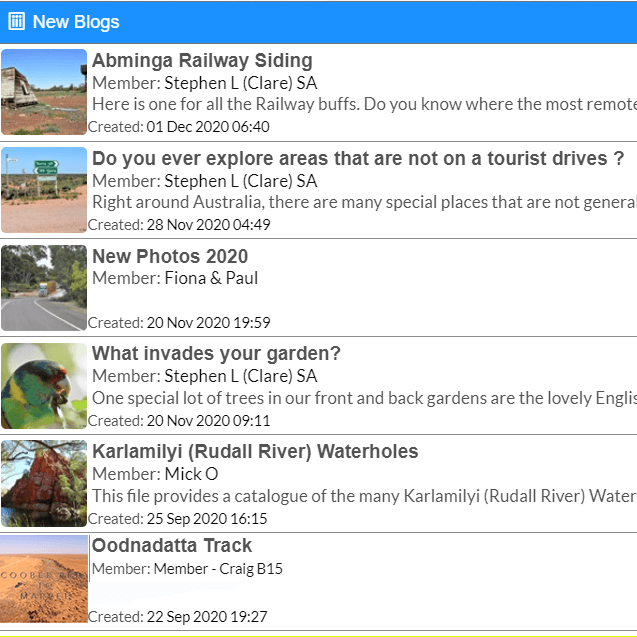The image size is (637, 637).
Task: Read the What invades your garden blog
Action: [216, 354]
